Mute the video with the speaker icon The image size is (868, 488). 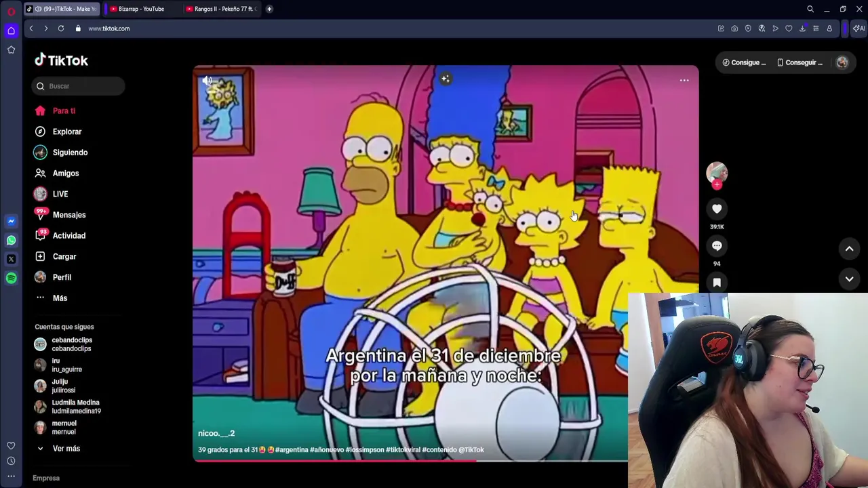pyautogui.click(x=208, y=81)
